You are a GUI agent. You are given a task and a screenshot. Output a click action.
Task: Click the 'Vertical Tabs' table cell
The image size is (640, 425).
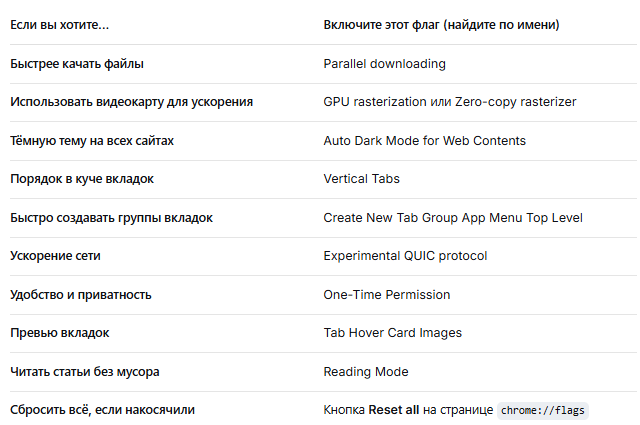coord(362,179)
